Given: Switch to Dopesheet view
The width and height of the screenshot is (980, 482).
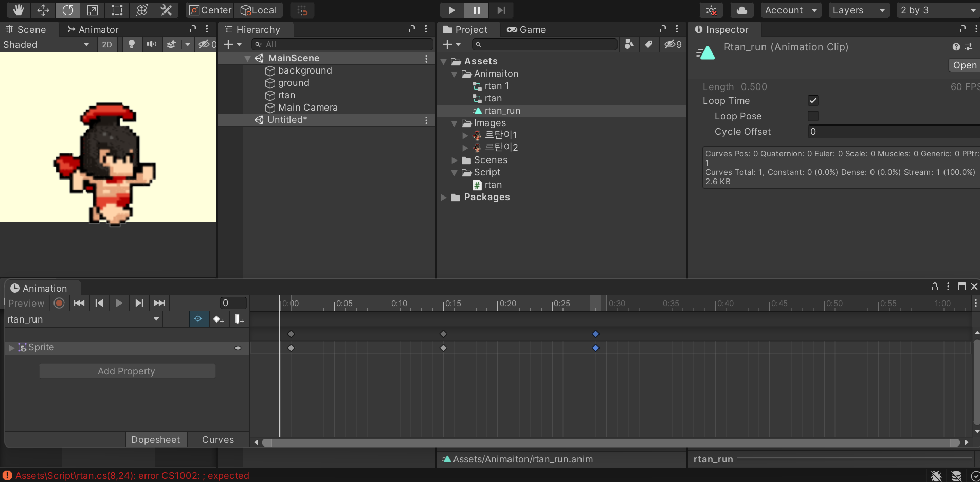Looking at the screenshot, I should click(156, 439).
